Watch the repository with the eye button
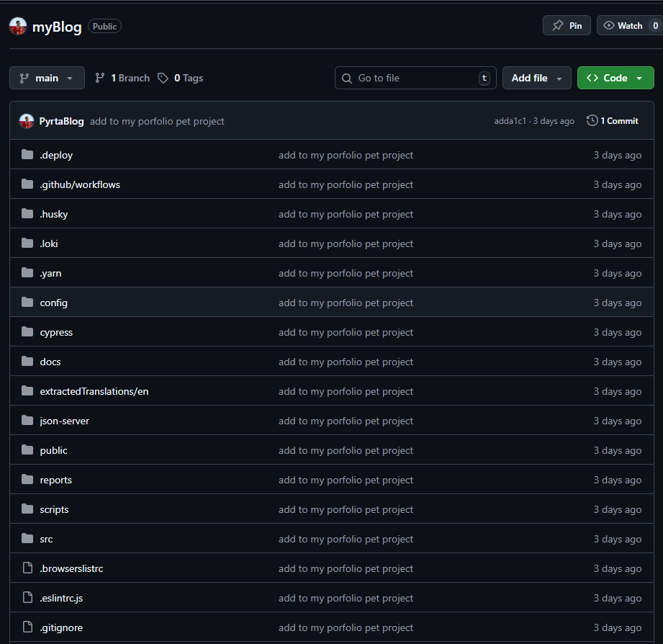663x644 pixels. (623, 25)
